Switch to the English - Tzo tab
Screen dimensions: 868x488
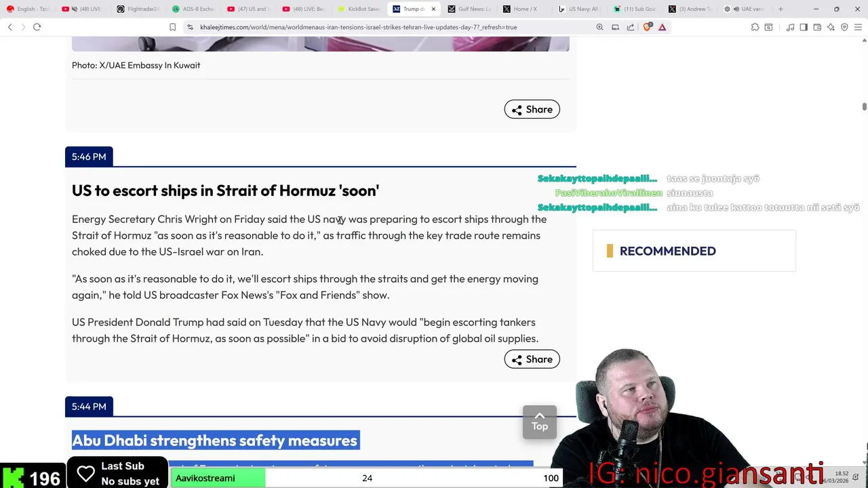28,9
